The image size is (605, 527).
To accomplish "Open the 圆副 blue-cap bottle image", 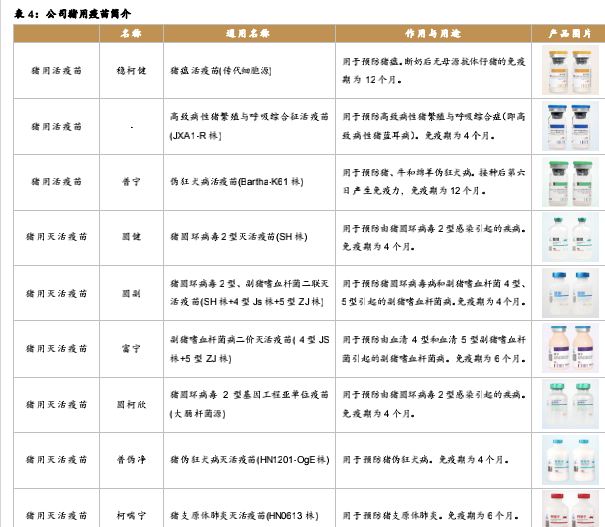I will pos(570,293).
